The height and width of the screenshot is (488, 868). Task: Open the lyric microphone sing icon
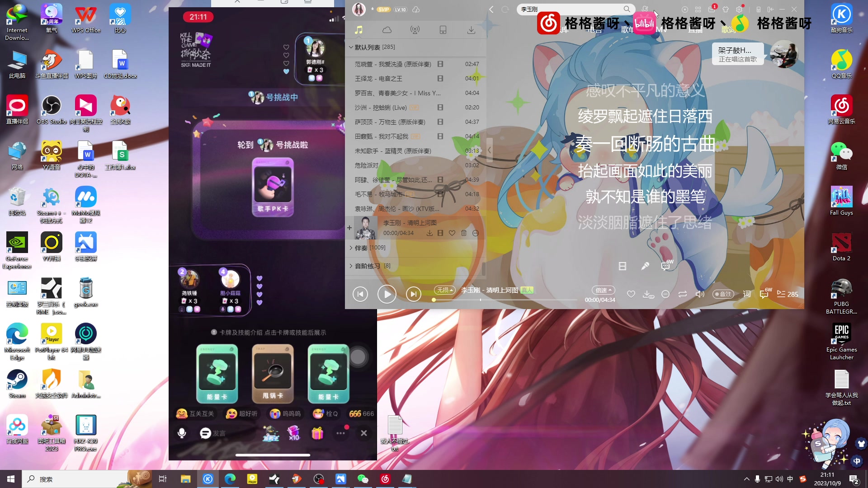(645, 266)
